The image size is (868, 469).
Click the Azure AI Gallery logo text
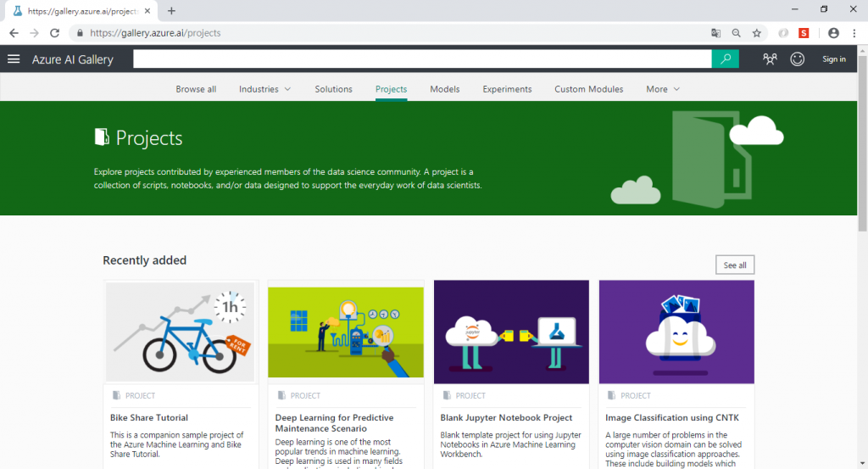click(73, 59)
